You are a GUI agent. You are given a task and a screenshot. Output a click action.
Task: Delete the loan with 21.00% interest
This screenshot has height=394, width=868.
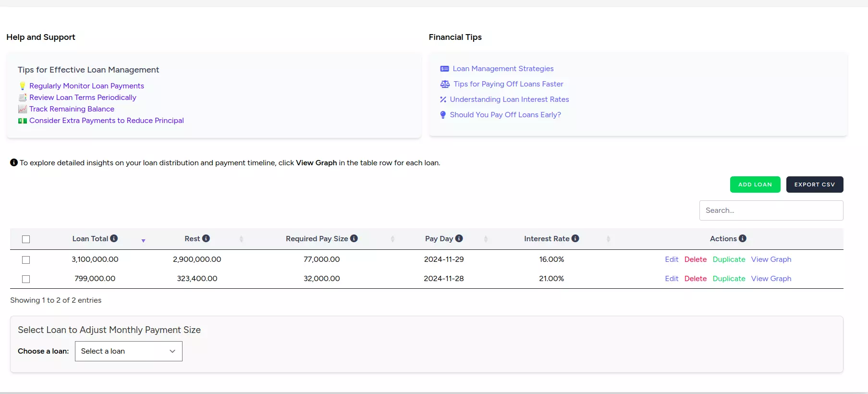point(695,279)
